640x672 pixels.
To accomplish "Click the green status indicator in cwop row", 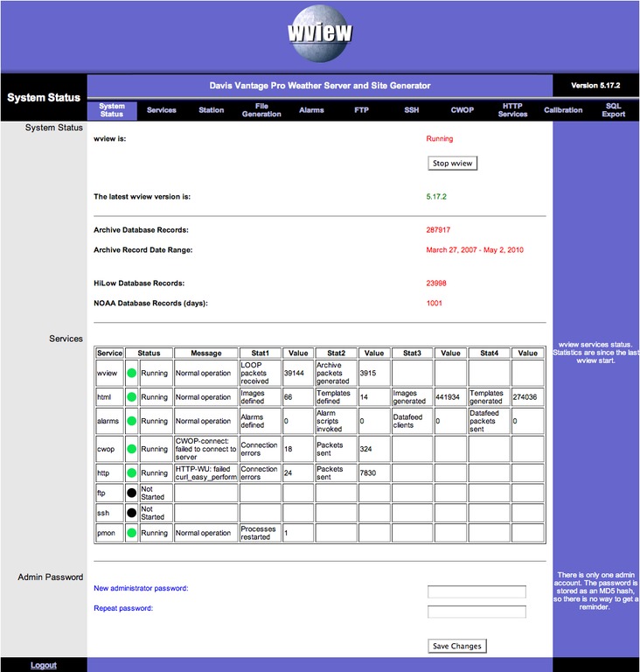I will [x=131, y=449].
